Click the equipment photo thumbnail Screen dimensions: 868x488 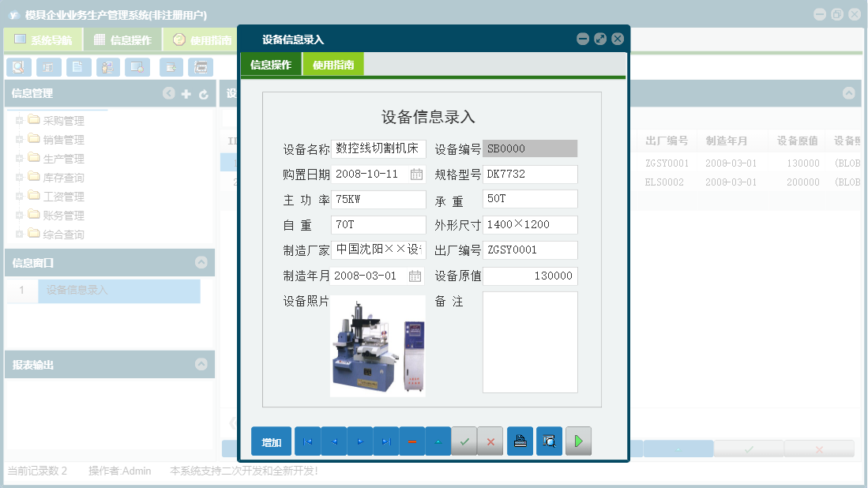(378, 345)
